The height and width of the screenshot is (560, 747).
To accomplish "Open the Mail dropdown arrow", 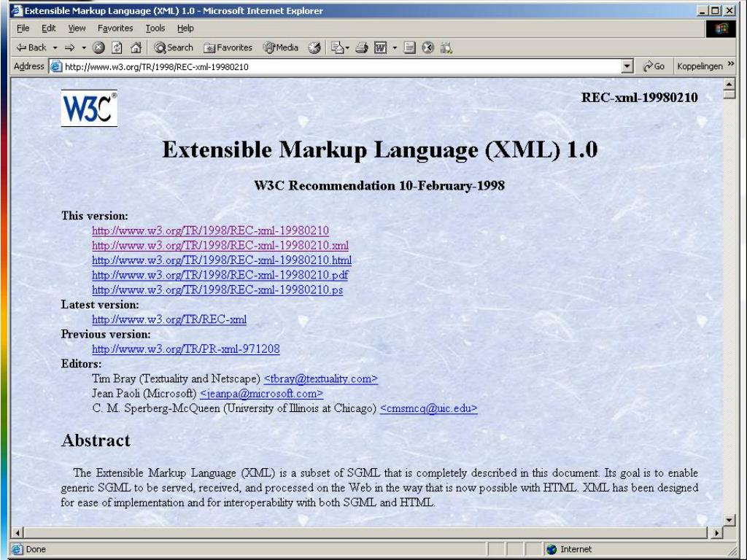I will click(x=347, y=47).
